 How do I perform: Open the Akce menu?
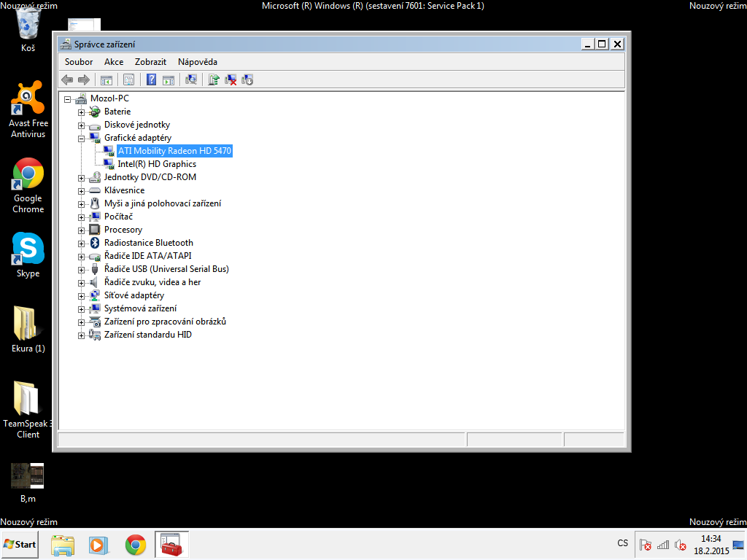[x=114, y=62]
